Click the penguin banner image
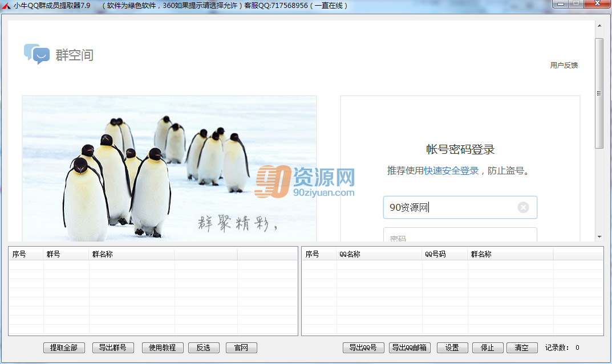The height and width of the screenshot is (364, 612). [169, 169]
